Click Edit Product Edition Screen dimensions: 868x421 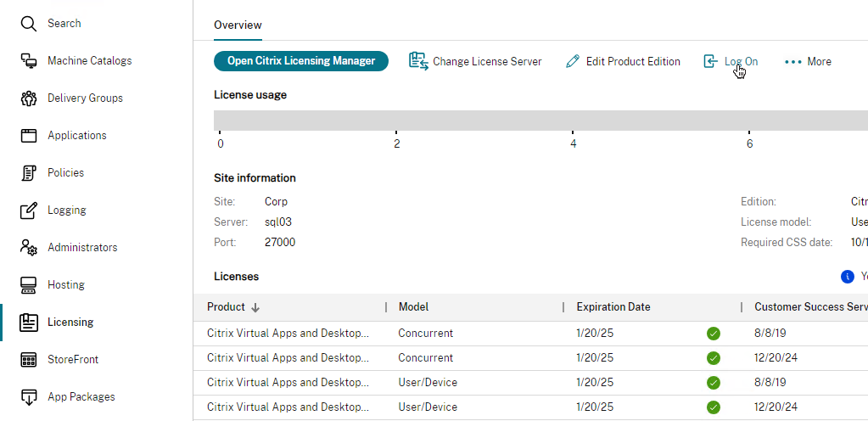pos(623,61)
